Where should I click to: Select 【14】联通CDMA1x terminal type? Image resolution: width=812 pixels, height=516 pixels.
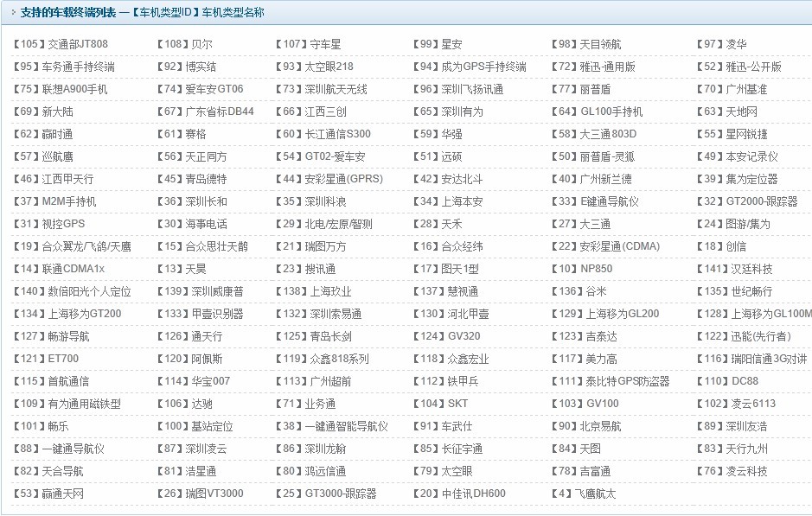point(59,269)
